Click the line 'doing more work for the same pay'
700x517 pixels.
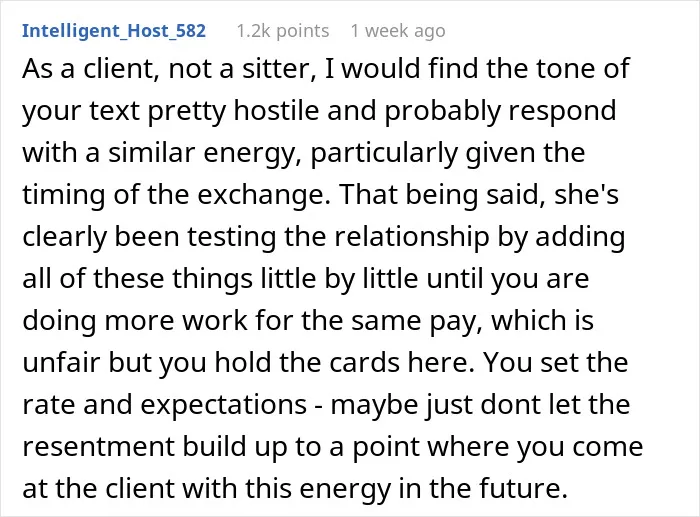308,321
